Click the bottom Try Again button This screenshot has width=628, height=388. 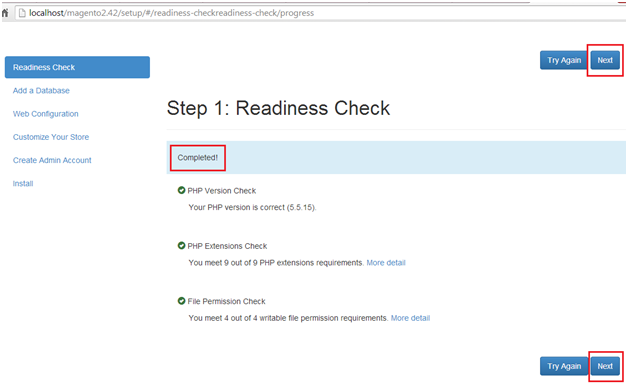564,366
